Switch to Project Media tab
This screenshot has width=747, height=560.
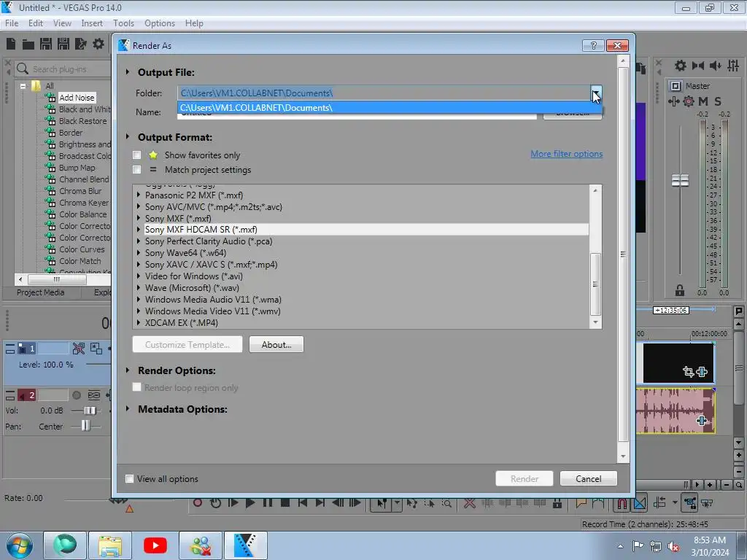click(41, 292)
